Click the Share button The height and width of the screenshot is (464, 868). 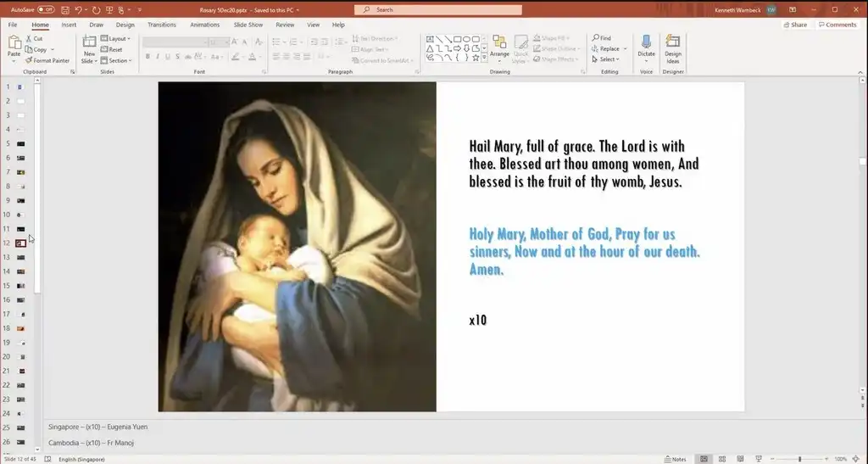(x=795, y=25)
